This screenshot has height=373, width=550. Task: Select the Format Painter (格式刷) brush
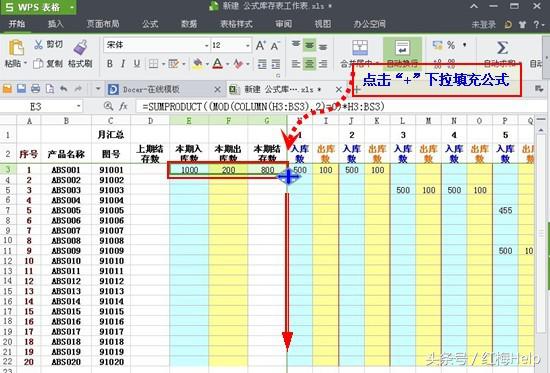tap(81, 47)
